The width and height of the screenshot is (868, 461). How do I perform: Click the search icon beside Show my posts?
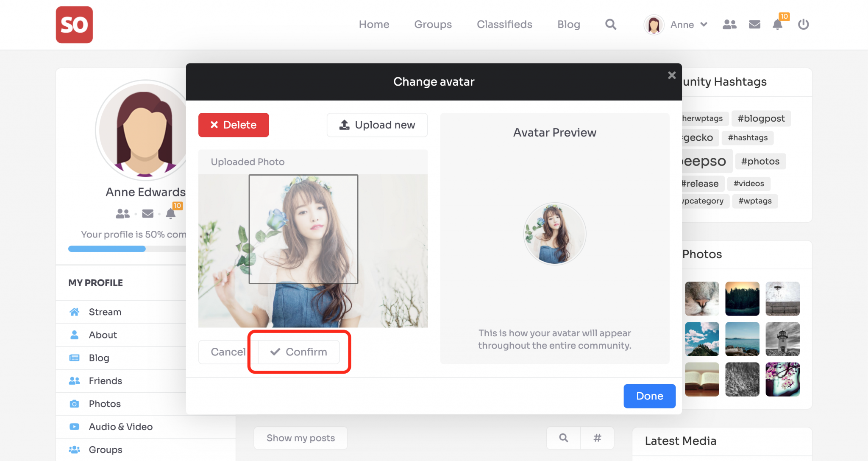[x=563, y=438]
